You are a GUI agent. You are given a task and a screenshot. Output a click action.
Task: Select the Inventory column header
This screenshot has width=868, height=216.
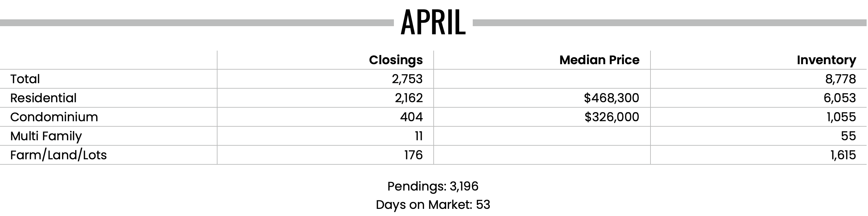pos(827,60)
